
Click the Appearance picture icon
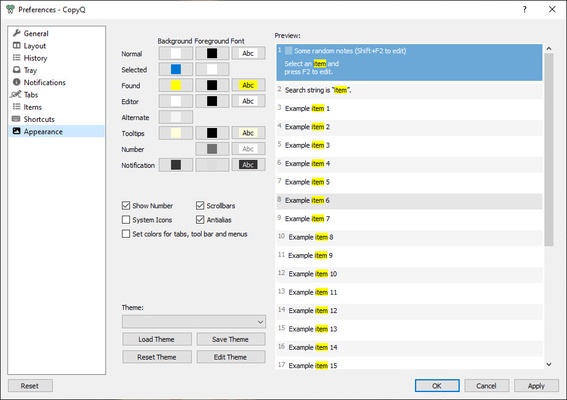click(x=17, y=131)
